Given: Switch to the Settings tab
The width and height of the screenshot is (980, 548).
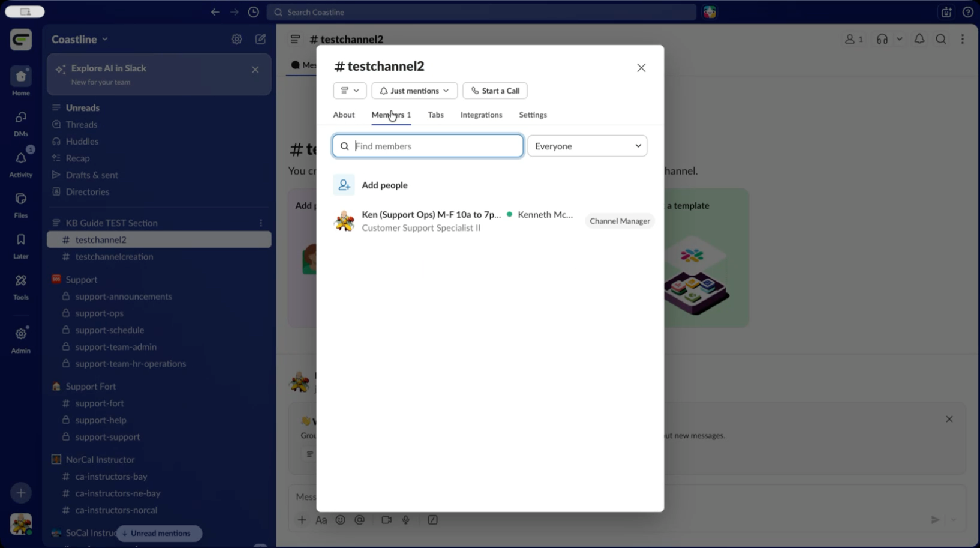Looking at the screenshot, I should tap(533, 115).
